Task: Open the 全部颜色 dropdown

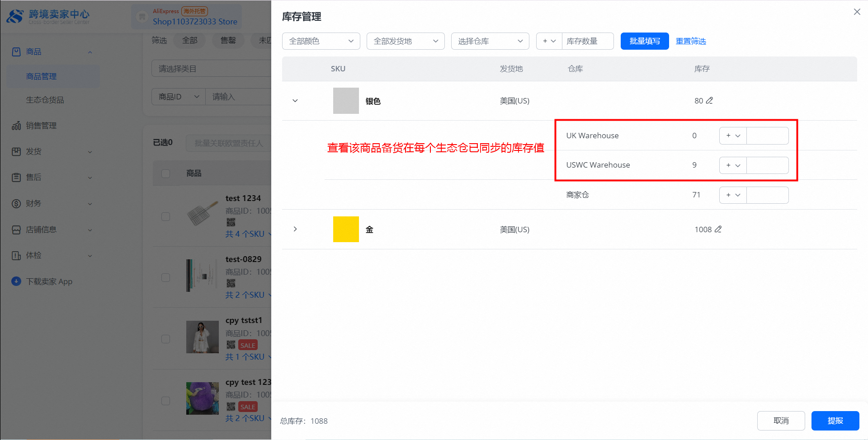Action: click(321, 41)
